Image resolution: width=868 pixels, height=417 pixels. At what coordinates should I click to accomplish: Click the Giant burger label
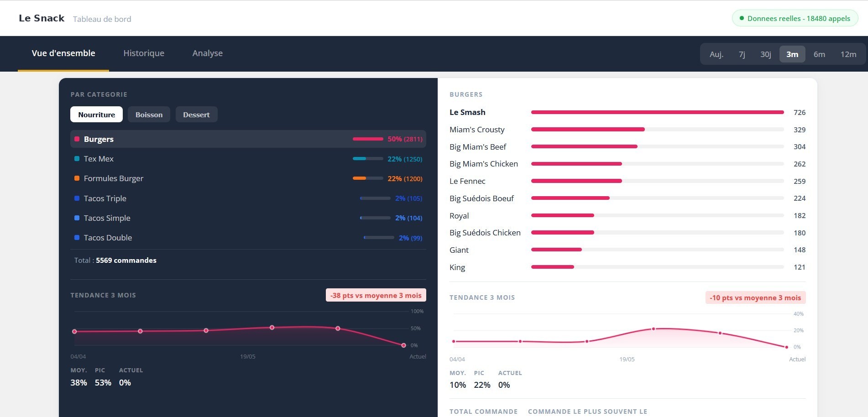click(x=459, y=250)
